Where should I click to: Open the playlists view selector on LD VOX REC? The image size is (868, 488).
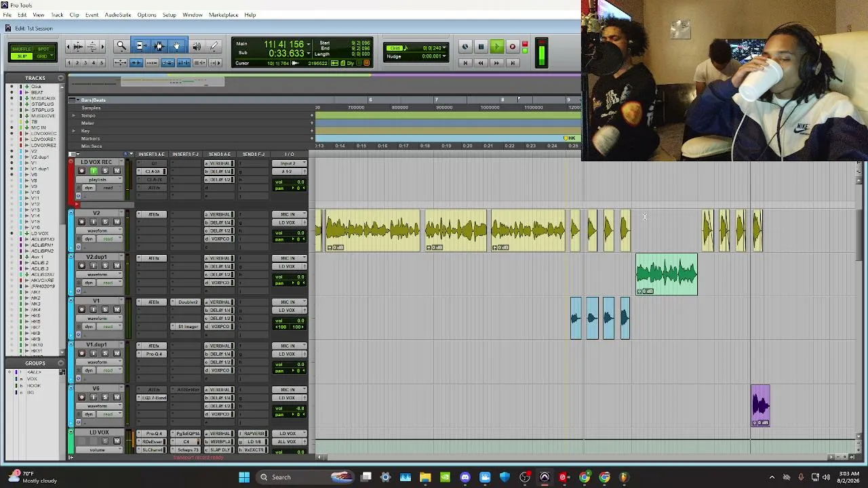click(98, 180)
